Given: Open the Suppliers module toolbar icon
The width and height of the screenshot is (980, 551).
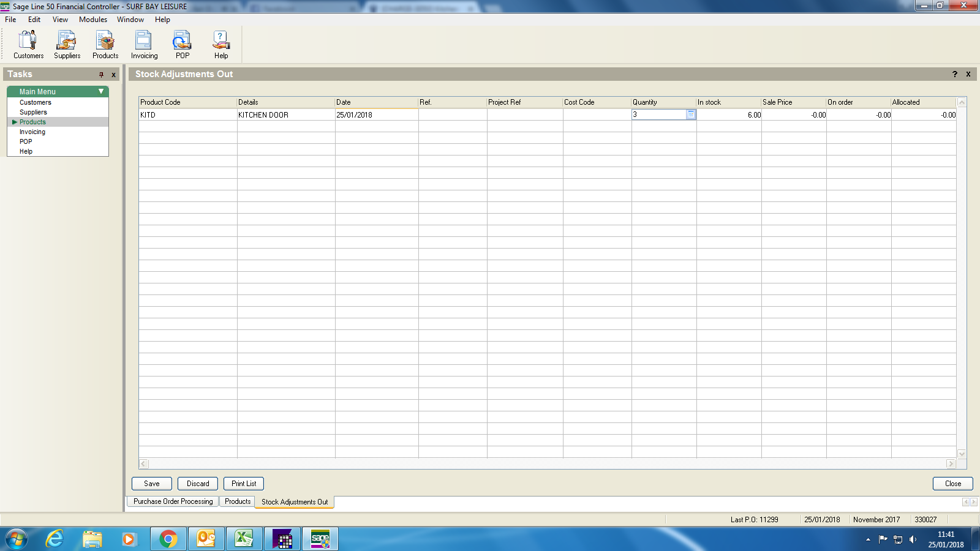Looking at the screenshot, I should 67,45.
